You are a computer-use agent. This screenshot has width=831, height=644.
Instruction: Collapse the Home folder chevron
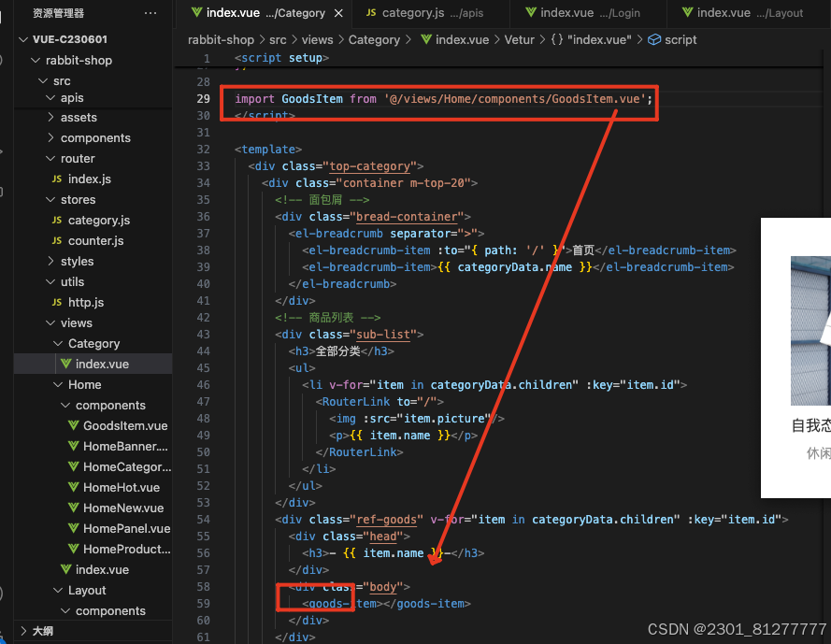(58, 385)
